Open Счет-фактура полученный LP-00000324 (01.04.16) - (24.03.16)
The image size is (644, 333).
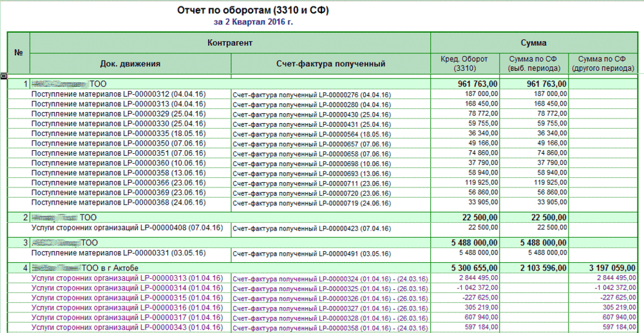pos(330,279)
